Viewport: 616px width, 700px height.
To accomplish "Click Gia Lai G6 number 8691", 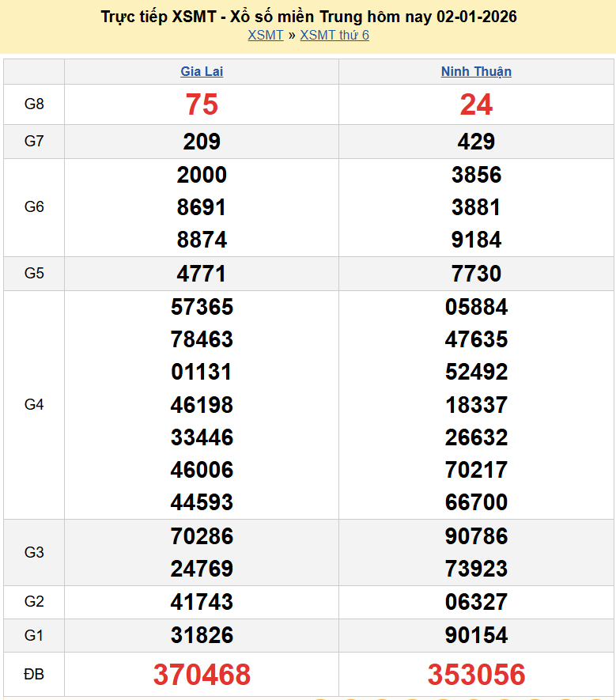I will [x=202, y=207].
